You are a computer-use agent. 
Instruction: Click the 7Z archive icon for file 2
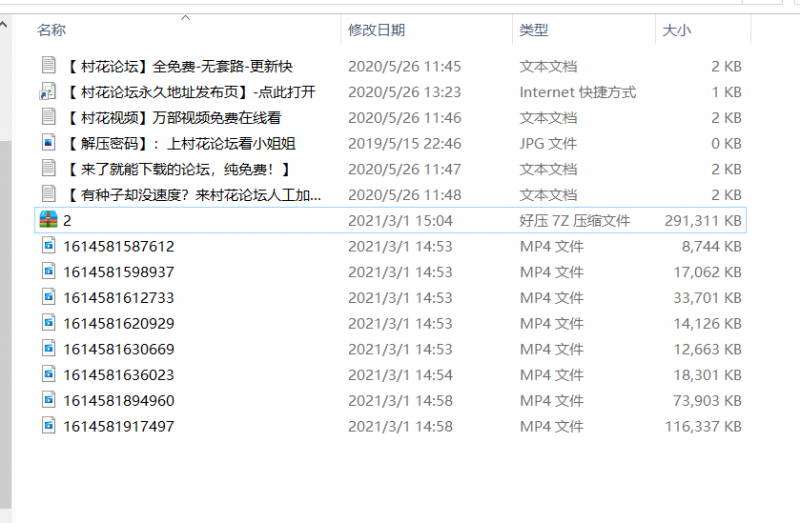point(48,220)
